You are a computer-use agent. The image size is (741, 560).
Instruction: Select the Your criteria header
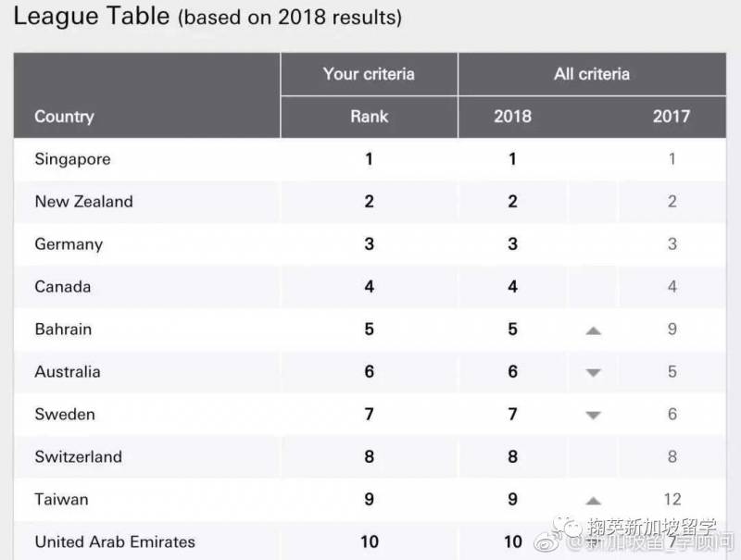tap(369, 74)
